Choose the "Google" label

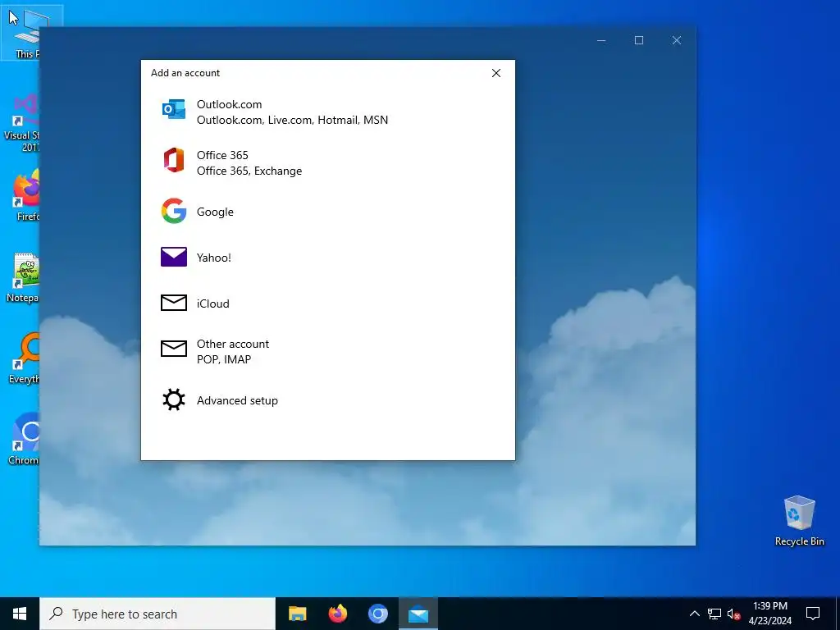tap(215, 212)
